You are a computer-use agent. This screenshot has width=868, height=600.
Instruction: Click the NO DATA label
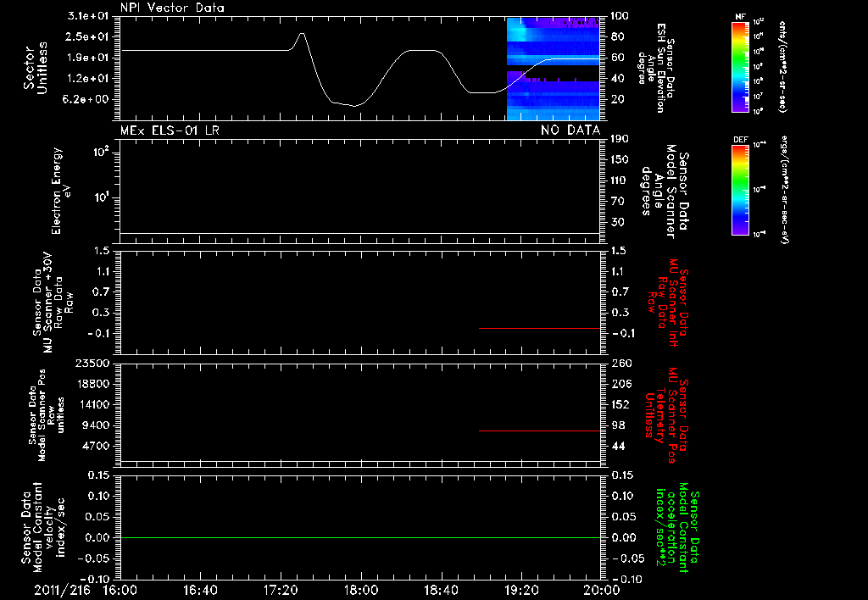pyautogui.click(x=570, y=131)
